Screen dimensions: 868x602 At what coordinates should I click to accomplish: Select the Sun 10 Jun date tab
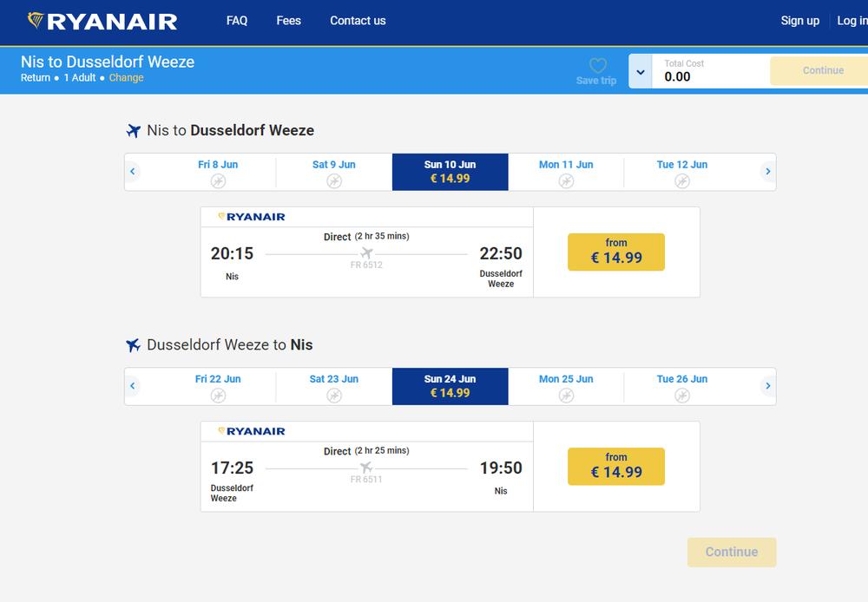pyautogui.click(x=450, y=172)
